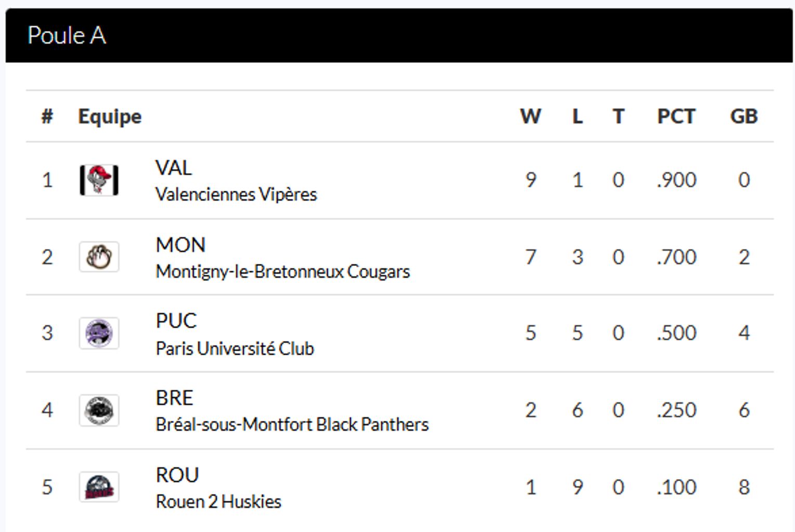The height and width of the screenshot is (532, 795).
Task: Select the VAL team abbreviation
Action: [174, 168]
